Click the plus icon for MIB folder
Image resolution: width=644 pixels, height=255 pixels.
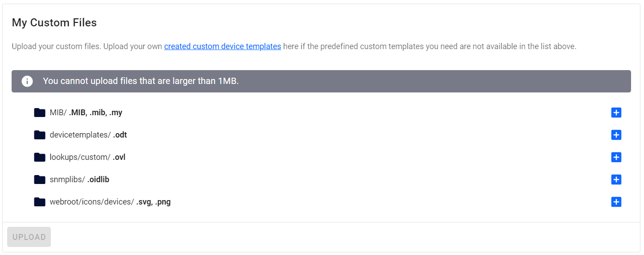click(x=616, y=113)
